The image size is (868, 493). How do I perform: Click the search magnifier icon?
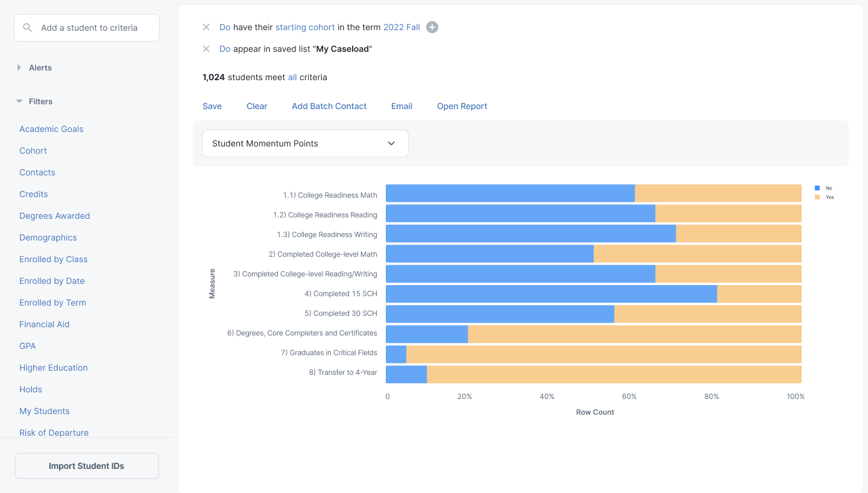click(x=27, y=28)
